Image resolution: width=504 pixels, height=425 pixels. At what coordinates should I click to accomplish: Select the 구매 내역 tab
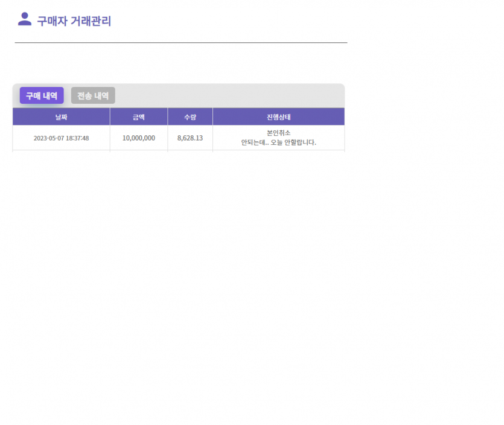[x=42, y=95]
